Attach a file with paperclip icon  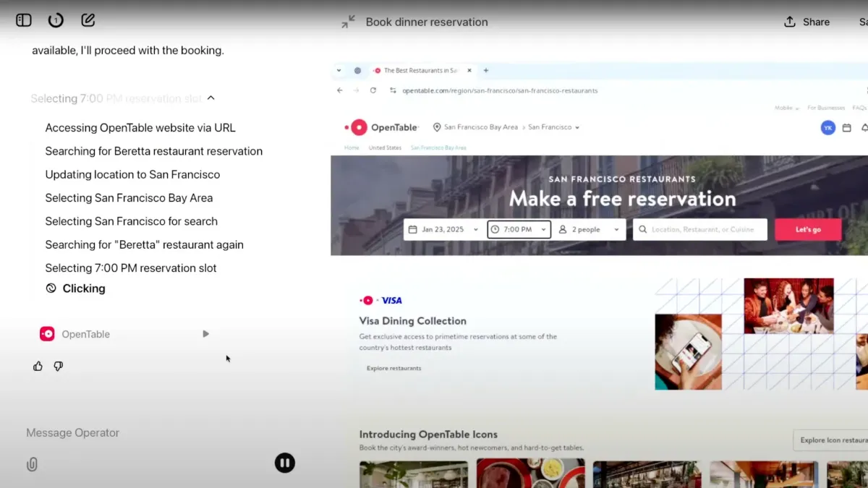click(32, 464)
